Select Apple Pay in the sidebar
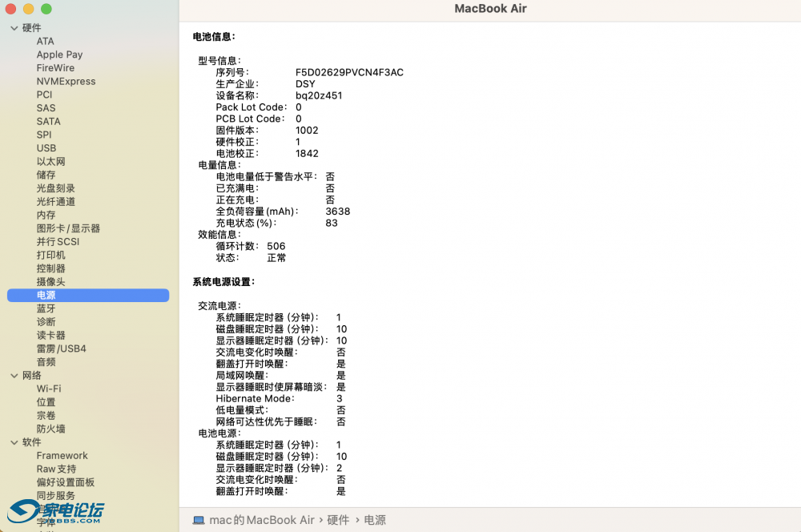This screenshot has height=532, width=801. tap(59, 54)
